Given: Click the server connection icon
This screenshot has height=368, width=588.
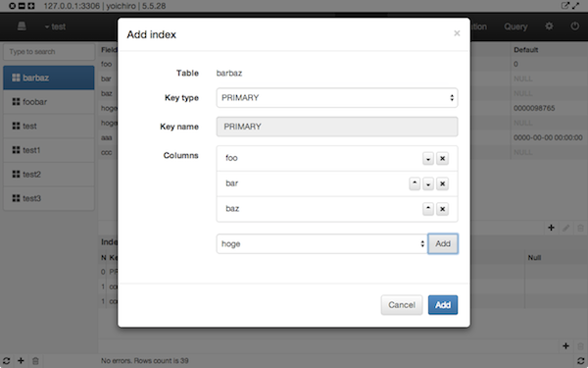Looking at the screenshot, I should (22, 26).
